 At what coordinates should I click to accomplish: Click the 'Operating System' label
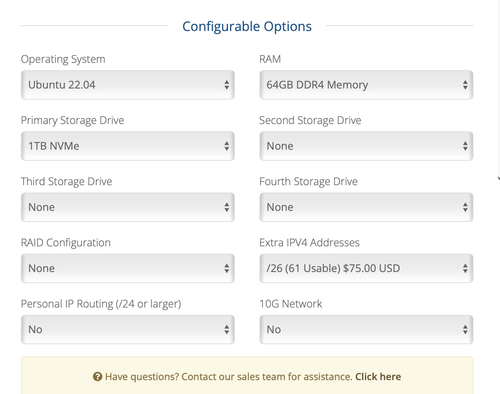[x=63, y=59]
